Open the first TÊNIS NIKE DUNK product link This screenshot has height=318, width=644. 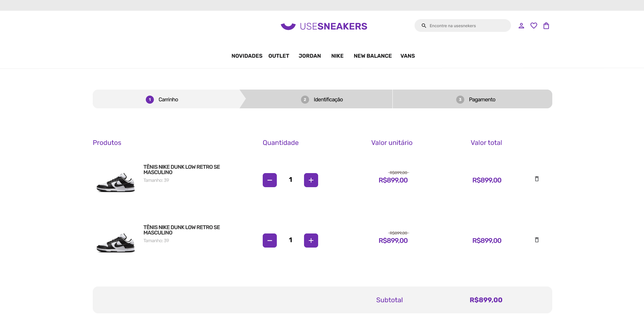[x=182, y=169]
